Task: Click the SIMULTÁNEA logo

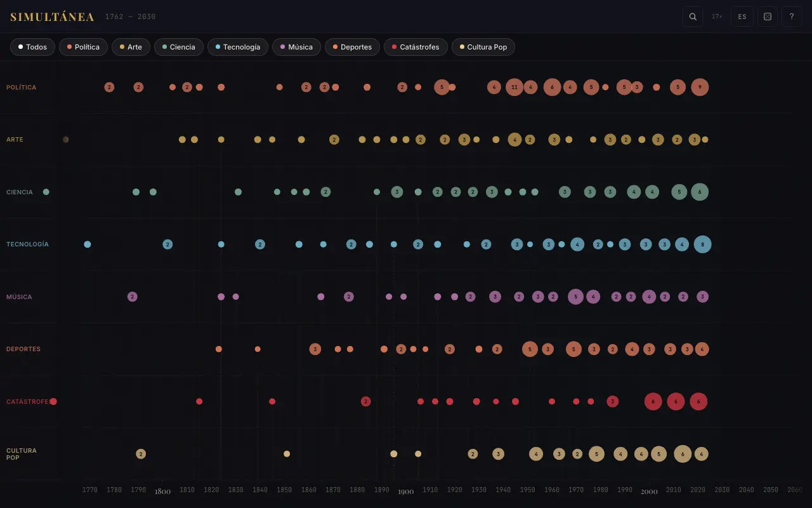Action: pyautogui.click(x=52, y=17)
